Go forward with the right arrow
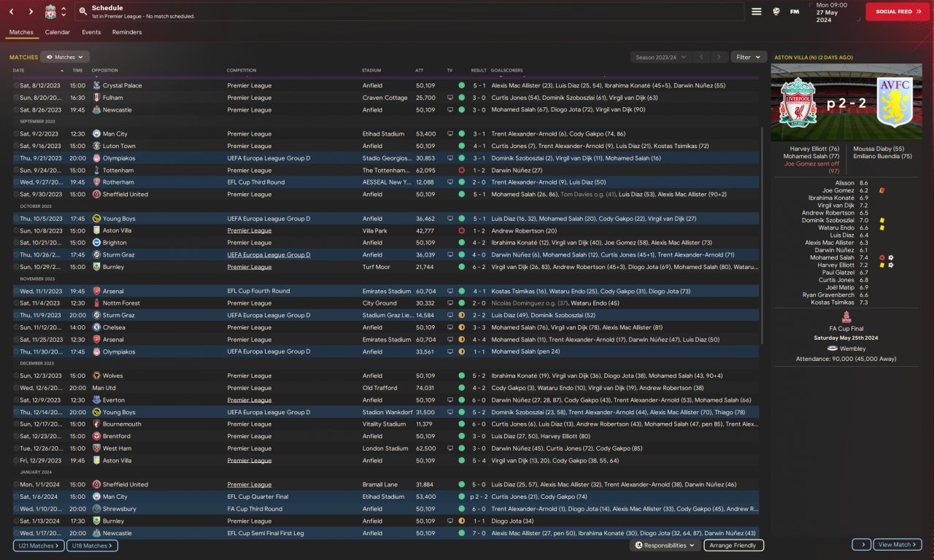 31,12
